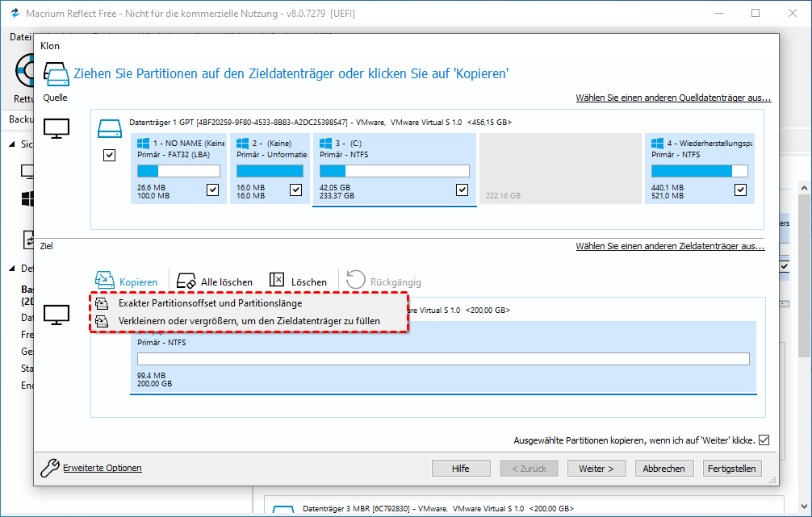Open 'Wählen Sie einen anderen Zieldatenträger aus' link

tap(670, 246)
